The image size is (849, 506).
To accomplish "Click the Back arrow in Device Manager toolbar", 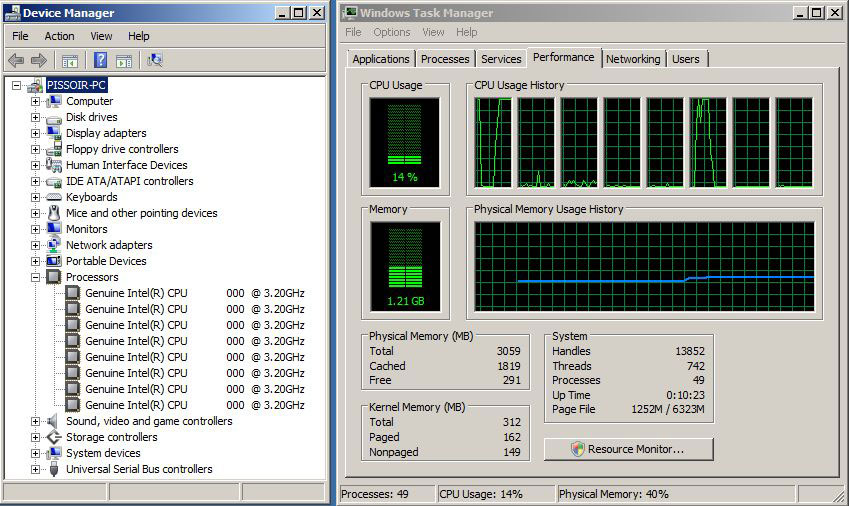I will 16,60.
